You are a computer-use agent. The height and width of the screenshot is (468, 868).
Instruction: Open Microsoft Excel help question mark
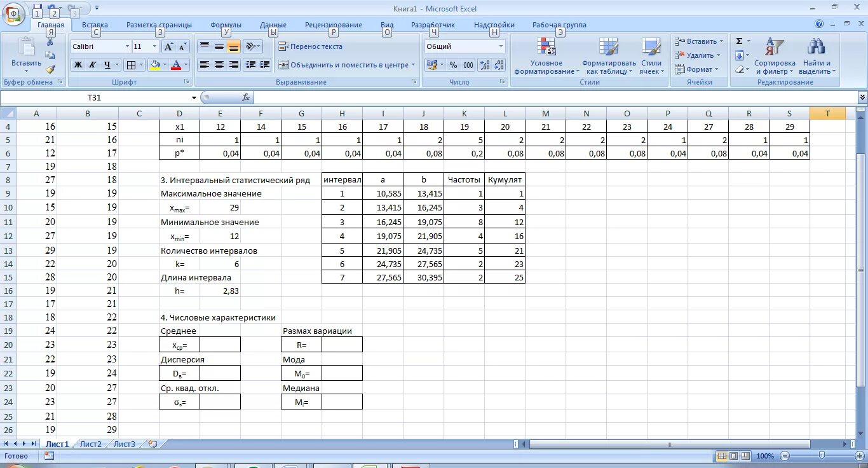(x=819, y=24)
